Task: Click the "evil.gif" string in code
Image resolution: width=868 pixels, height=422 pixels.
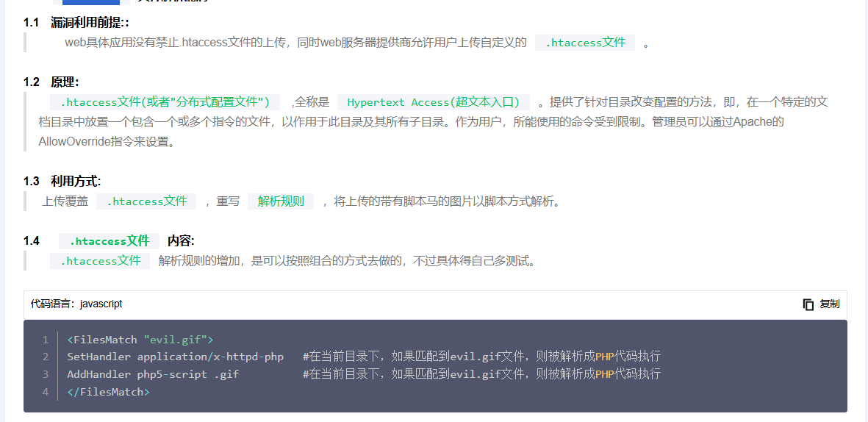Action: pos(175,340)
